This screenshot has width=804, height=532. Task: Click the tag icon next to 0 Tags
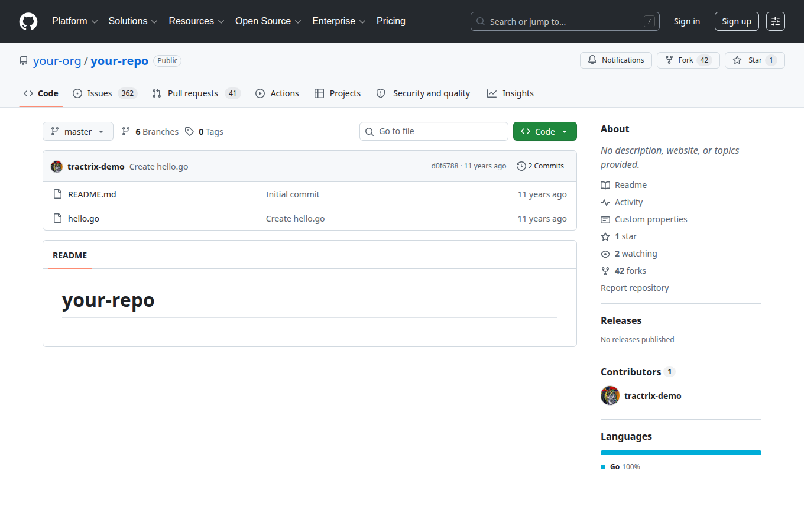coord(189,131)
